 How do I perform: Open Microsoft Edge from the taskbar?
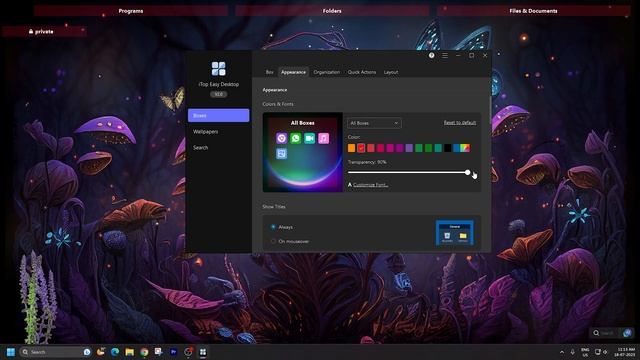[x=115, y=352]
